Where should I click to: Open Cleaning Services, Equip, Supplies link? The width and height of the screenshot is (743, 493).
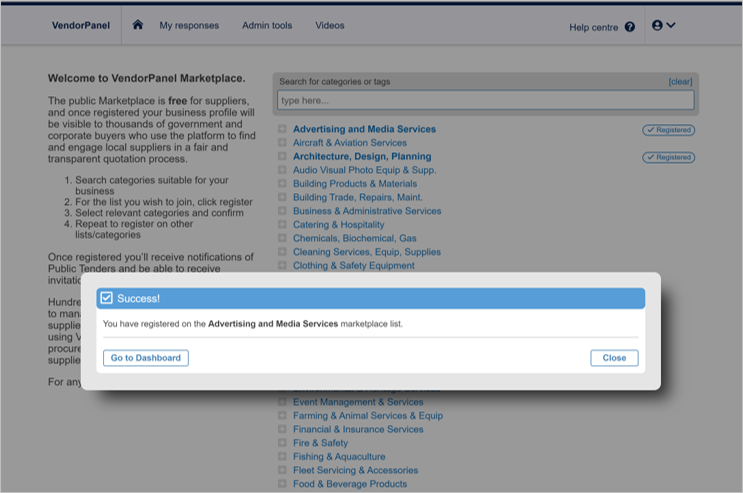point(367,252)
